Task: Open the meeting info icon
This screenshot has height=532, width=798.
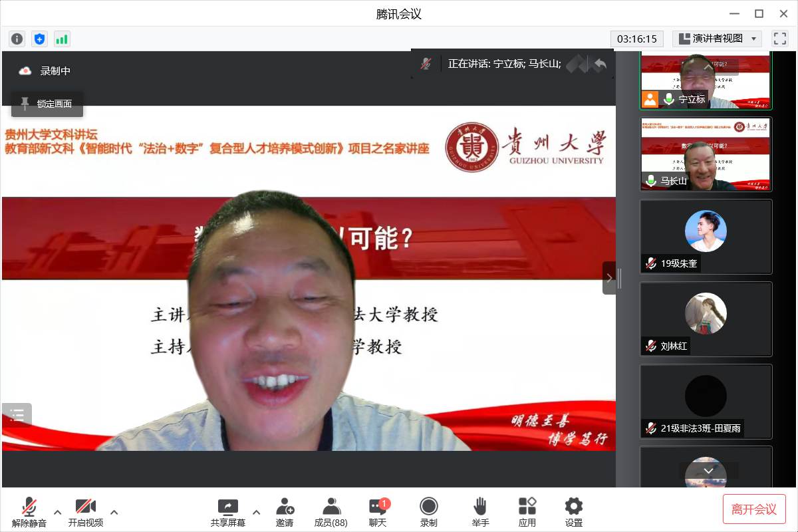Action: click(17, 39)
